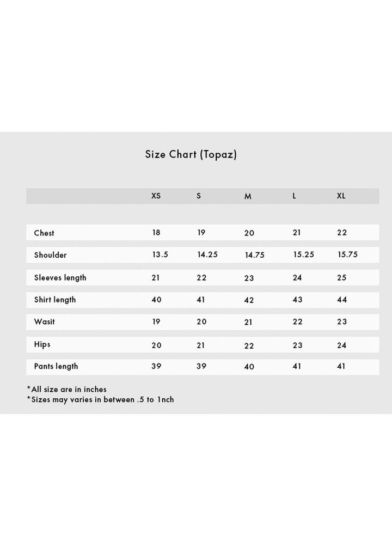Click the 15.75 shoulder value for XL
Image resolution: width=392 pixels, height=546 pixels.
(x=347, y=254)
